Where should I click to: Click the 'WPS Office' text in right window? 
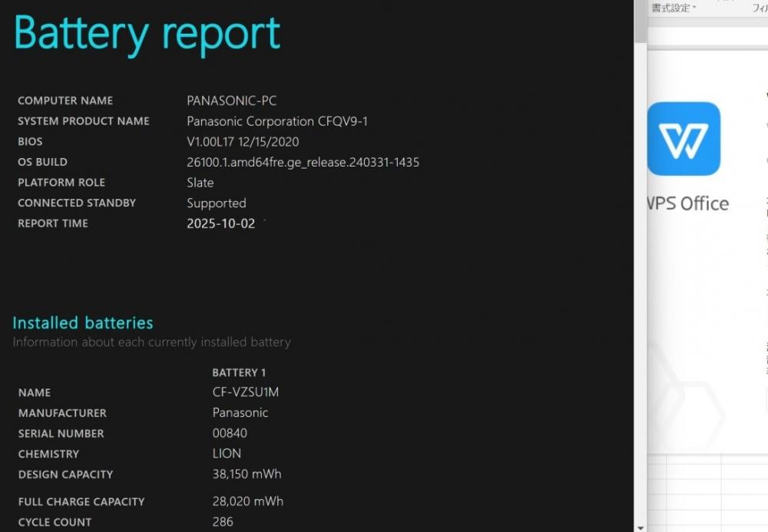point(687,203)
